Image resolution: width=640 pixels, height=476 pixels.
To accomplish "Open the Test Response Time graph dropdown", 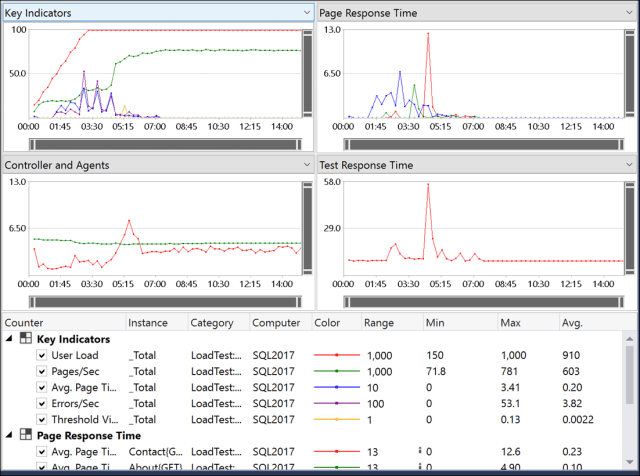I will (628, 165).
